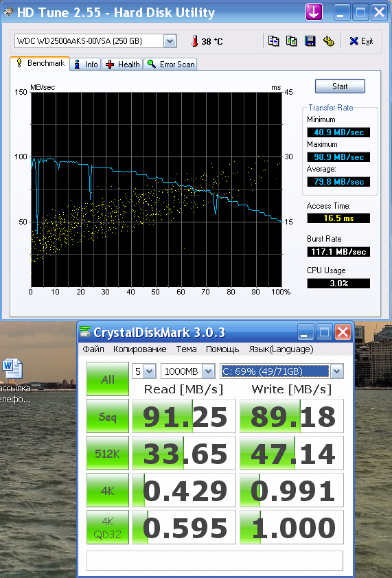Run the 512K test
The height and width of the screenshot is (578, 392).
click(108, 453)
